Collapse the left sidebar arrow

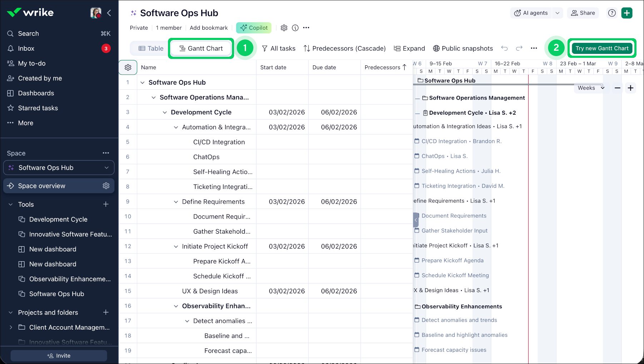[109, 13]
